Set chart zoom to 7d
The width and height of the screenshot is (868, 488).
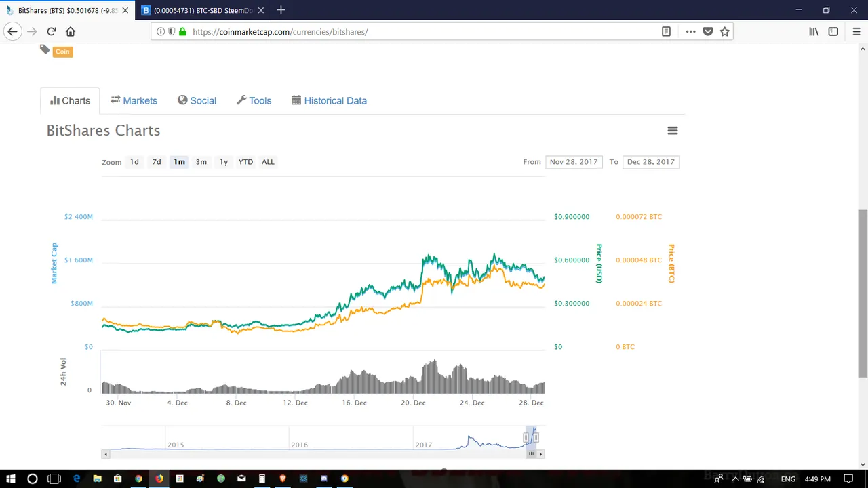tap(157, 162)
